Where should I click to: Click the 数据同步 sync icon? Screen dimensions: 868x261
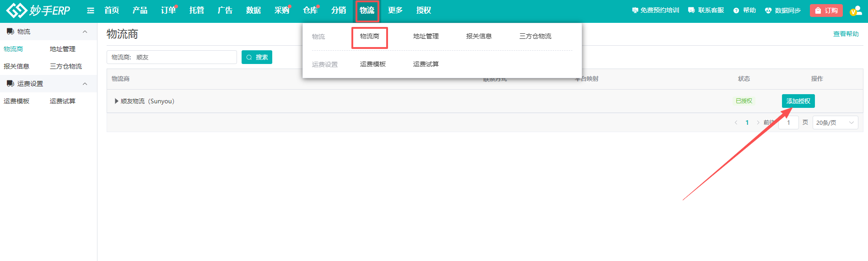click(x=768, y=11)
